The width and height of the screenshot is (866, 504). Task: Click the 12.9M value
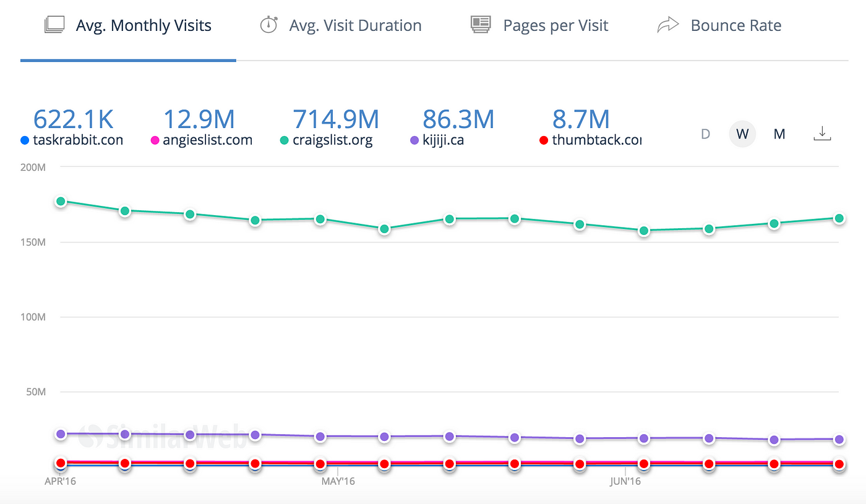coord(199,119)
